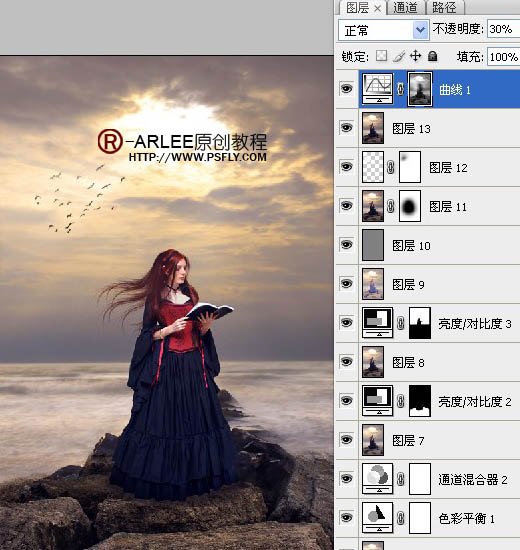
Task: Hide the 图层 13 layer
Action: click(x=346, y=127)
